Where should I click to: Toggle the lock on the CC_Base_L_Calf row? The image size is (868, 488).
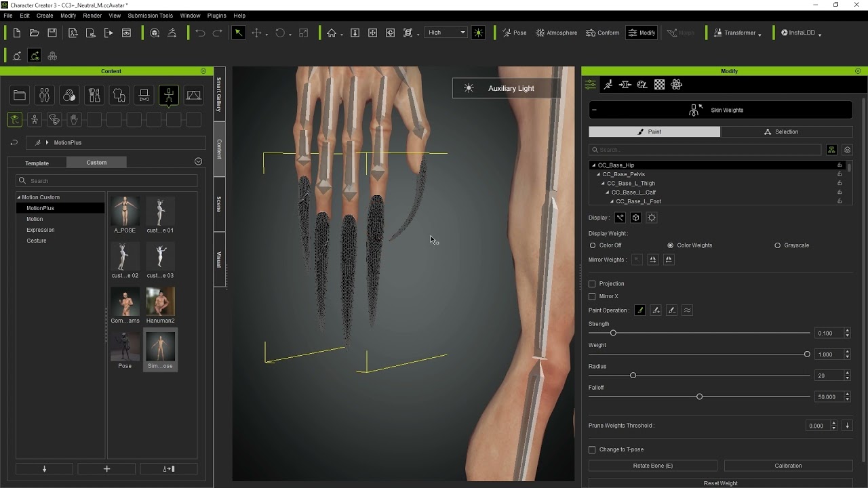[x=840, y=192]
